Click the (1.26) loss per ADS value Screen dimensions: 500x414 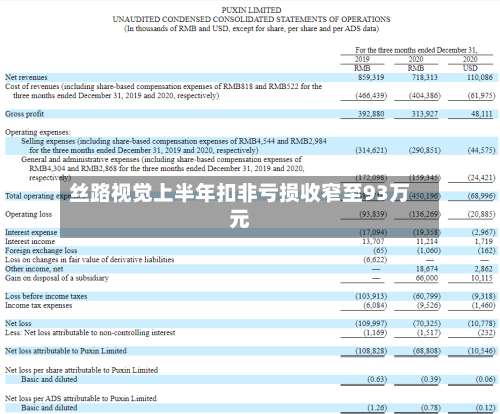coord(377,407)
